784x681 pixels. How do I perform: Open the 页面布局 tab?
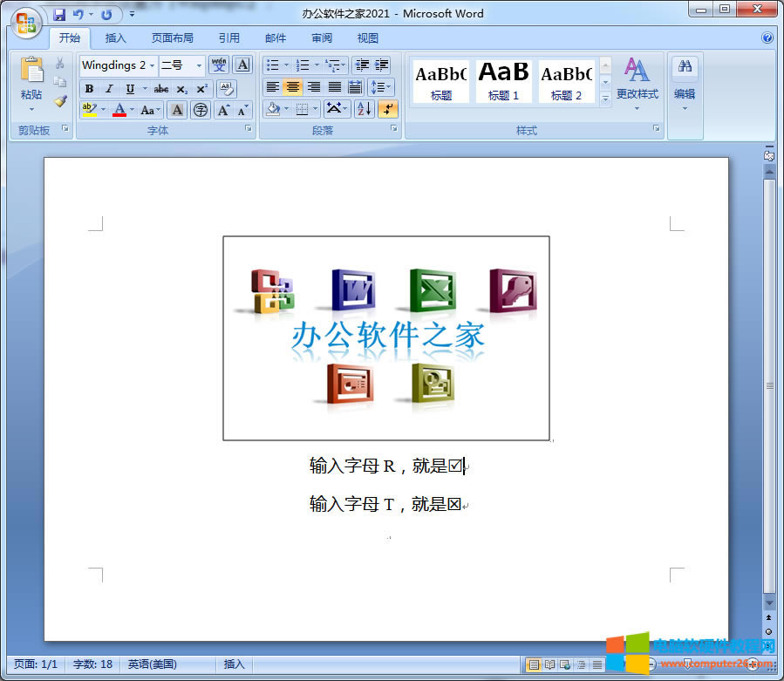pyautogui.click(x=173, y=38)
